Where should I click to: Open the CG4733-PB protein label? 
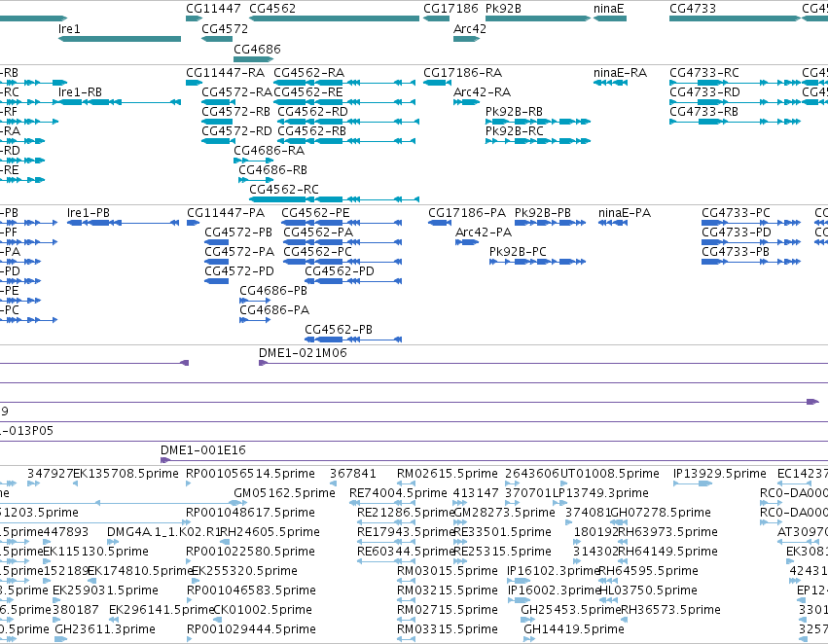coord(737,252)
